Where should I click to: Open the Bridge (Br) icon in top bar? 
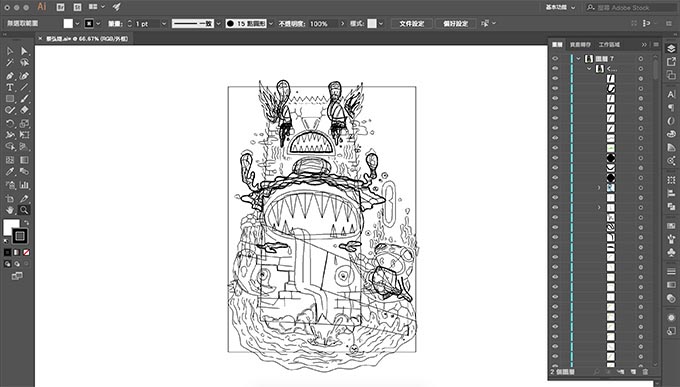point(60,7)
